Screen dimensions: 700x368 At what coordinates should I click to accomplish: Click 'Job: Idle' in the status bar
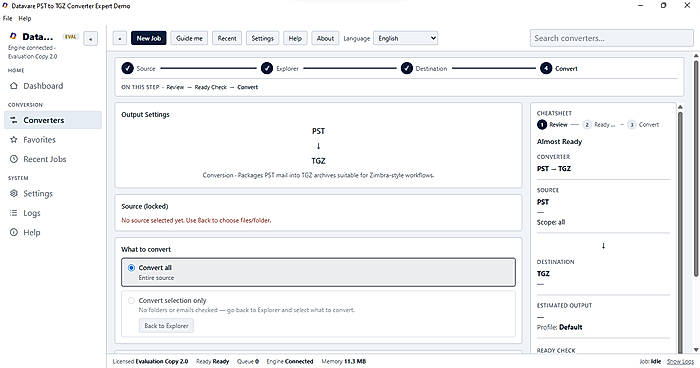click(650, 361)
